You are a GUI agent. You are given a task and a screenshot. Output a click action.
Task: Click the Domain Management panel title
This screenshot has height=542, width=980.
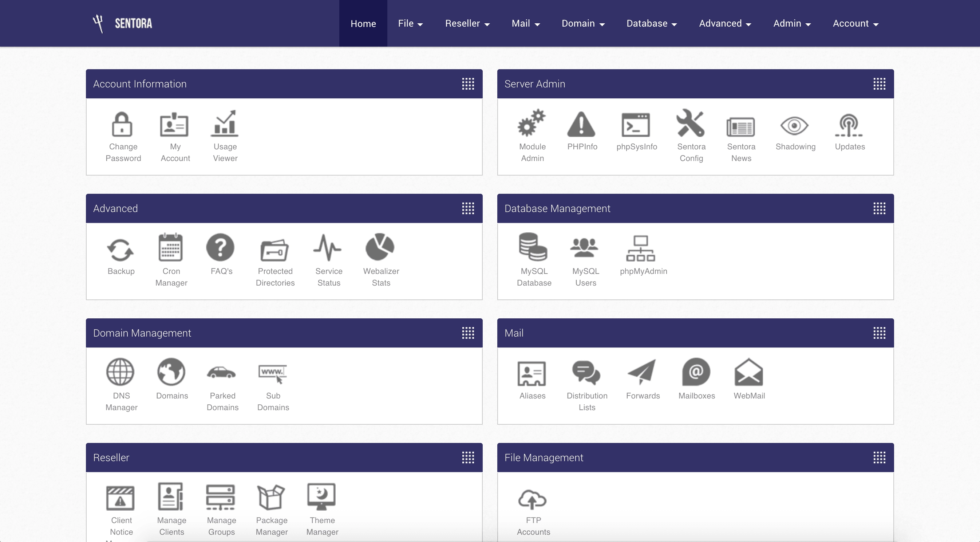point(142,333)
